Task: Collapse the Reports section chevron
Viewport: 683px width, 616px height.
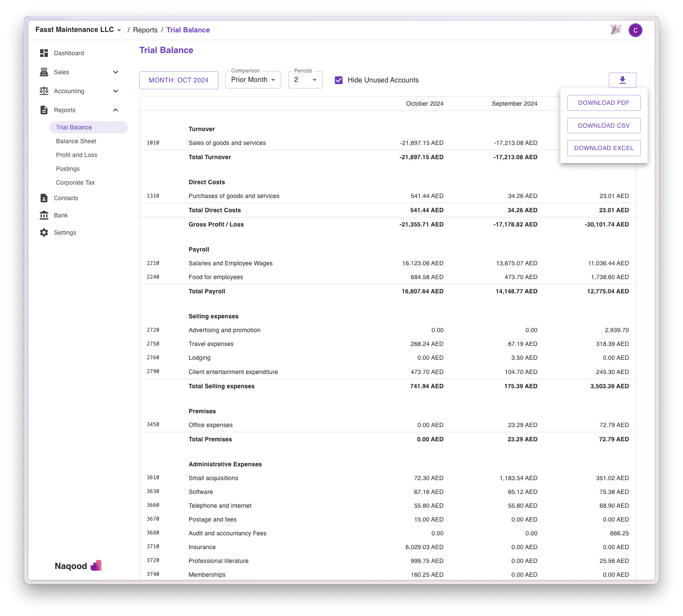Action: 116,110
